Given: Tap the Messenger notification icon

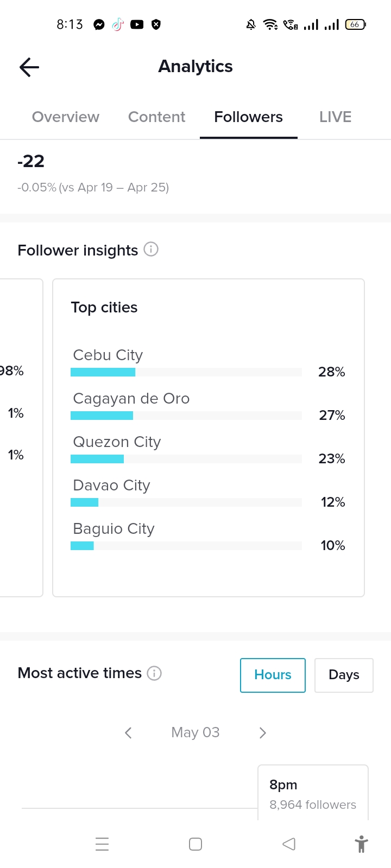Looking at the screenshot, I should click(x=99, y=24).
